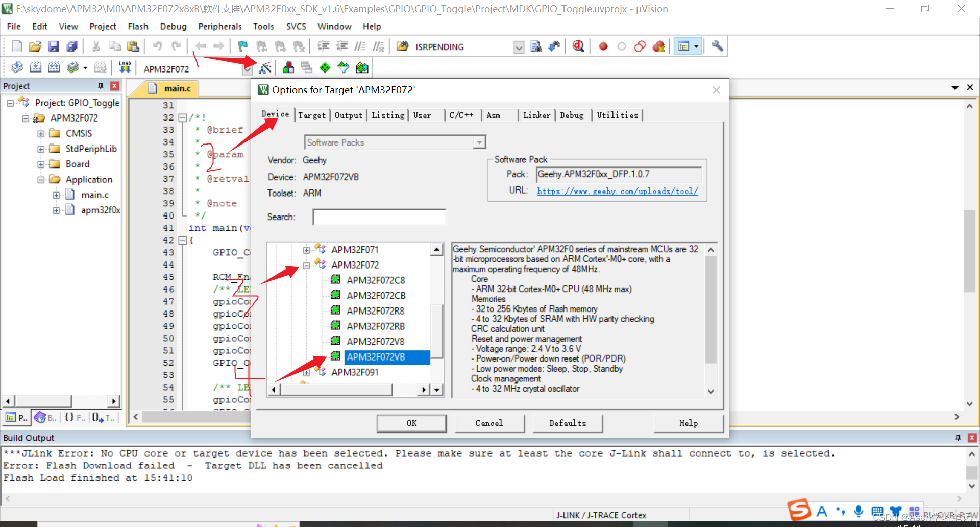Image resolution: width=980 pixels, height=527 pixels.
Task: Expand the APM32F091 device family
Action: click(x=306, y=372)
